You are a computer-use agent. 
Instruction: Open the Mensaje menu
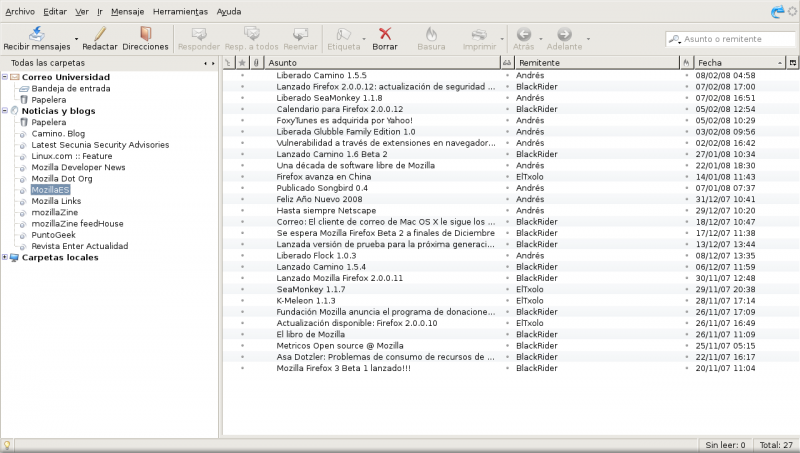coord(128,11)
